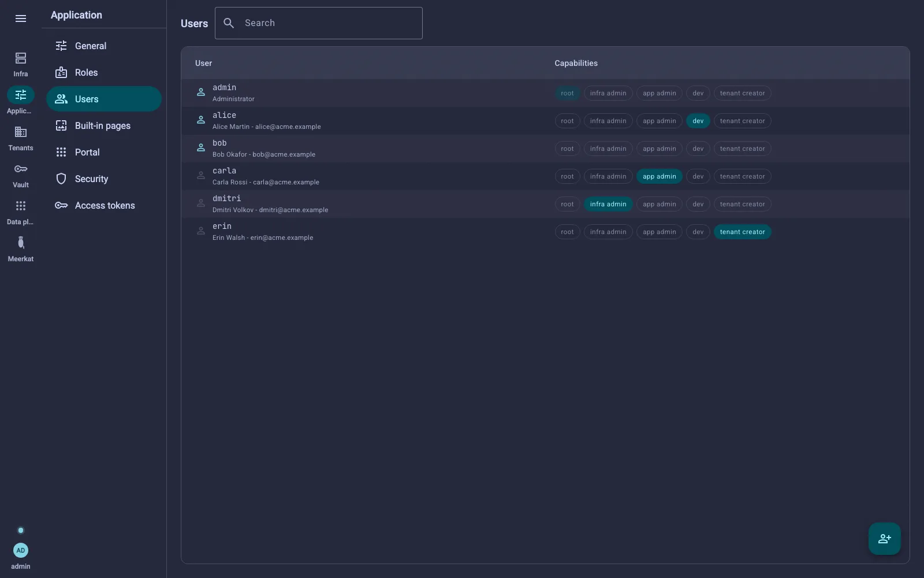
Task: Toggle admin's root capability chip
Action: coord(567,93)
